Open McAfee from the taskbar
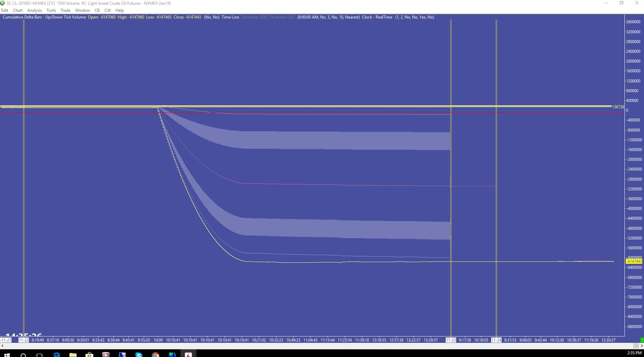 pyautogui.click(x=106, y=355)
